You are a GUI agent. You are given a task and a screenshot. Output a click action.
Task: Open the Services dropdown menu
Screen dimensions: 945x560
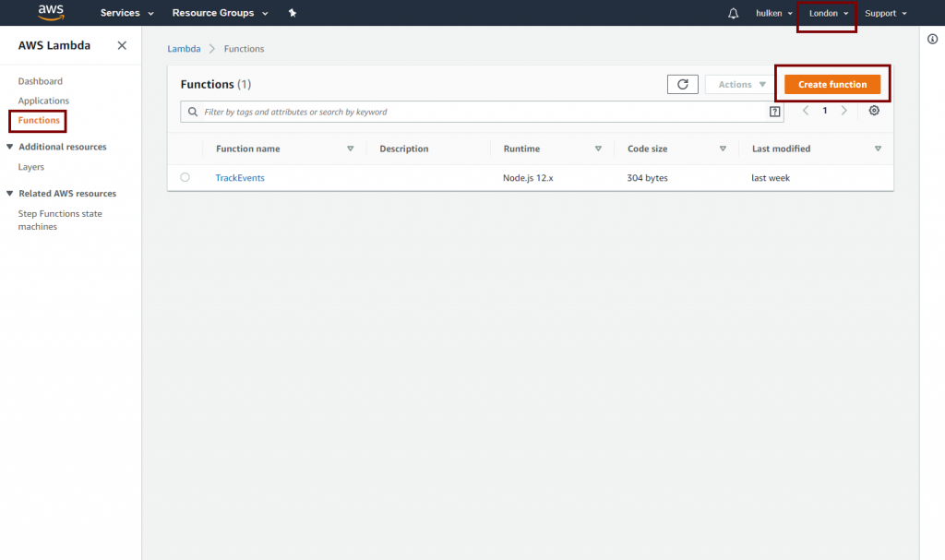point(126,13)
